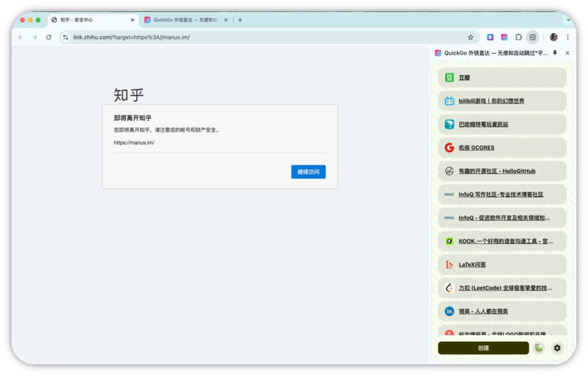
Task: Click the browser back arrow
Action: point(21,37)
